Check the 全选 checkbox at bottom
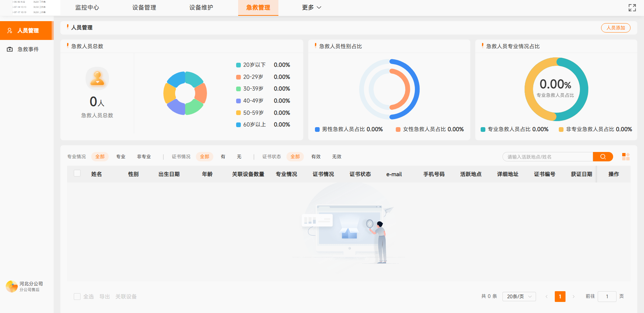Viewport: 644px width, 313px height. pyautogui.click(x=77, y=297)
